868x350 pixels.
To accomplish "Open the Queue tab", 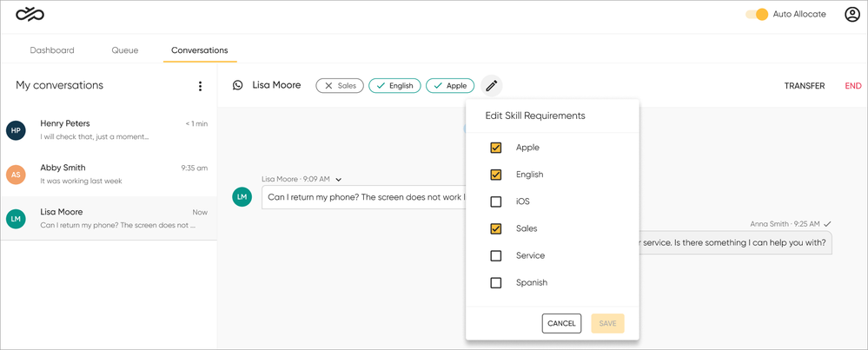I will (124, 50).
